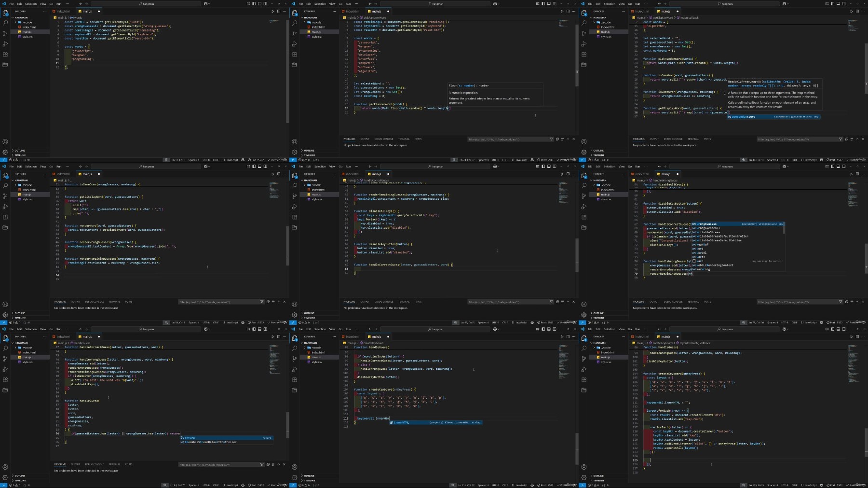Toggle Panel visibility in the handleWrongGuess window
This screenshot has height=488, width=868.
point(838,167)
